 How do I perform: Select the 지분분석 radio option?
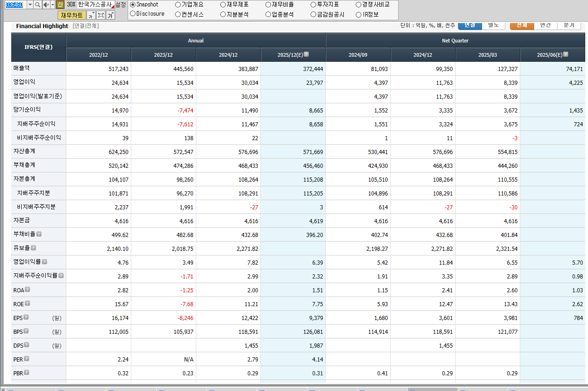tap(223, 14)
